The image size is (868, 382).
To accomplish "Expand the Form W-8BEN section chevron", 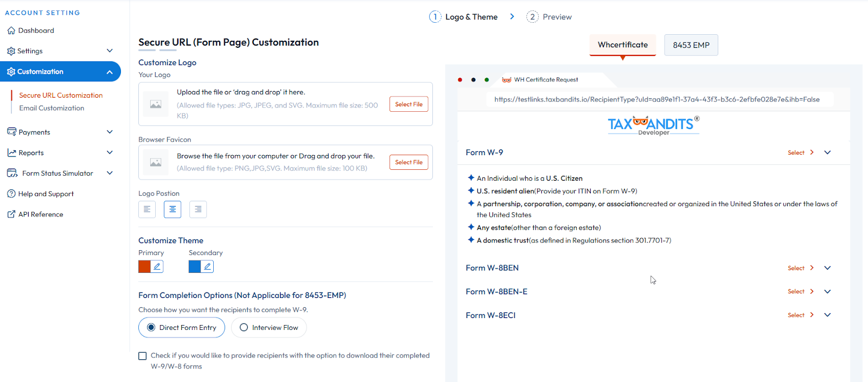I will pos(827,268).
